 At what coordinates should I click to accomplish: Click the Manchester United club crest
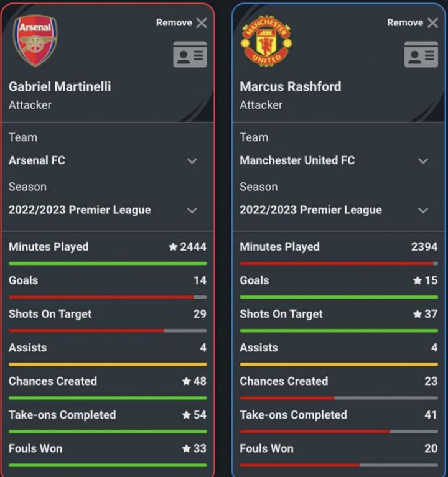[266, 40]
